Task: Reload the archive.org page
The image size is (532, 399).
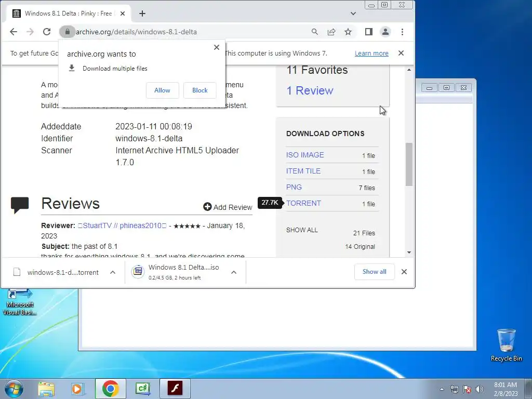Action: coord(47,32)
